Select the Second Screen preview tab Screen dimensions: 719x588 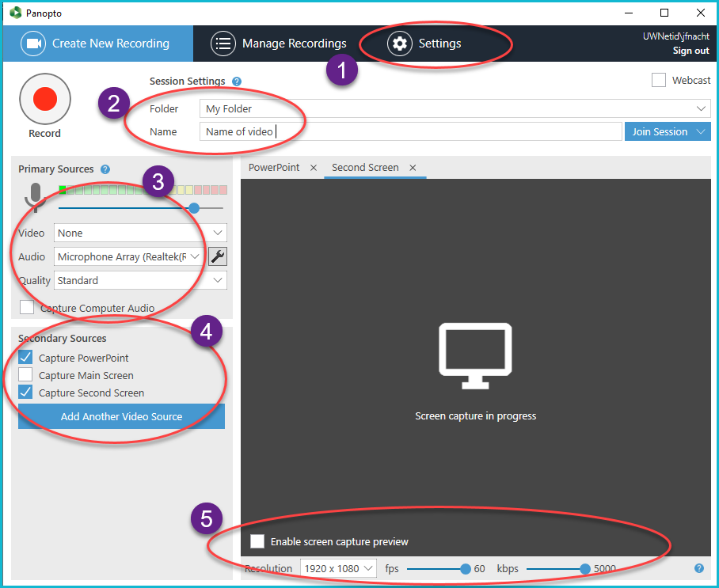pyautogui.click(x=365, y=168)
